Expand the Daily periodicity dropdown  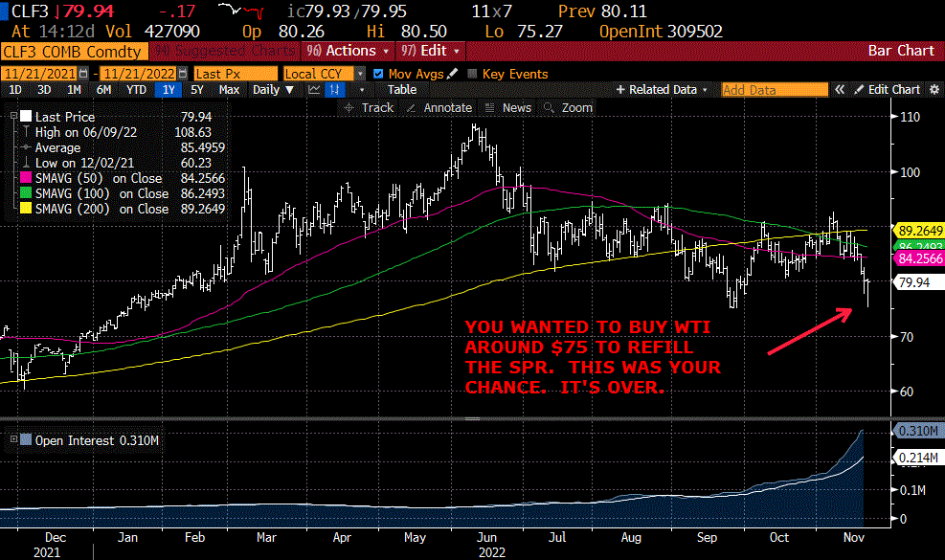pos(273,90)
